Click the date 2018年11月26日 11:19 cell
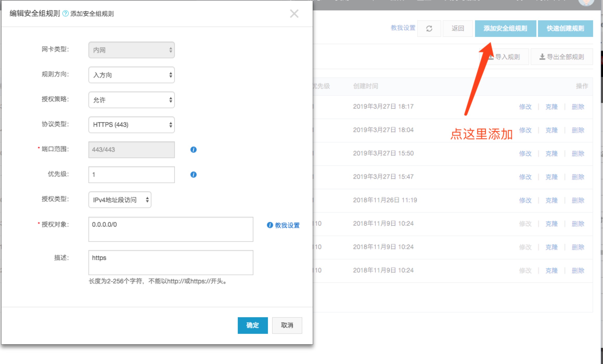 385,200
